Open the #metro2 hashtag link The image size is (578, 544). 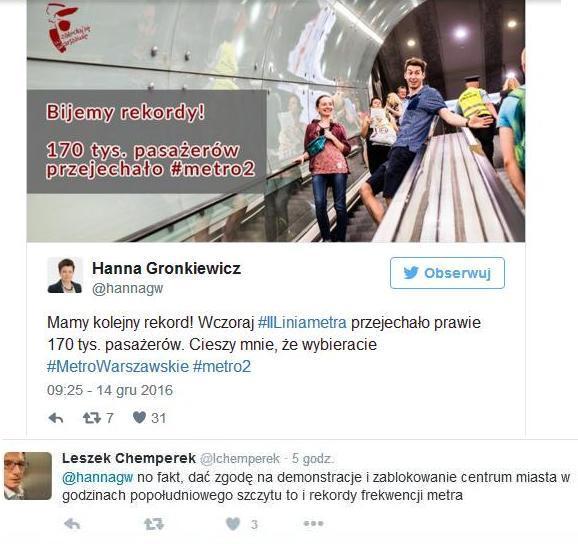coord(222,366)
